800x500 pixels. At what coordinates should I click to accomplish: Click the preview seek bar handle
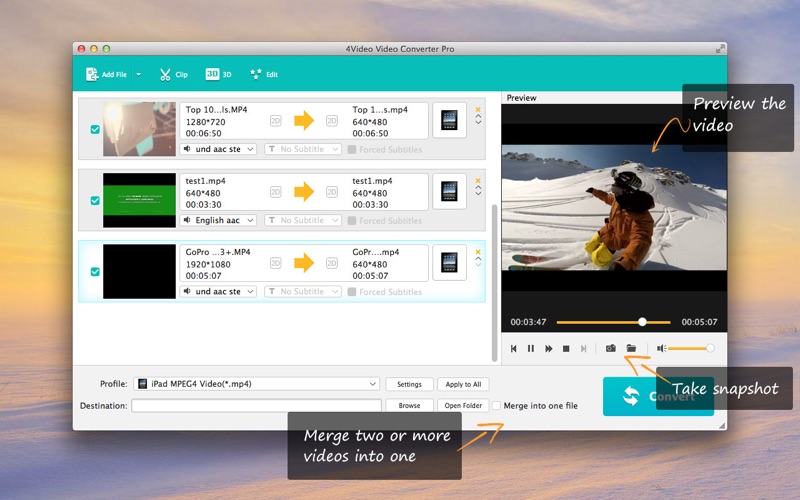click(642, 322)
